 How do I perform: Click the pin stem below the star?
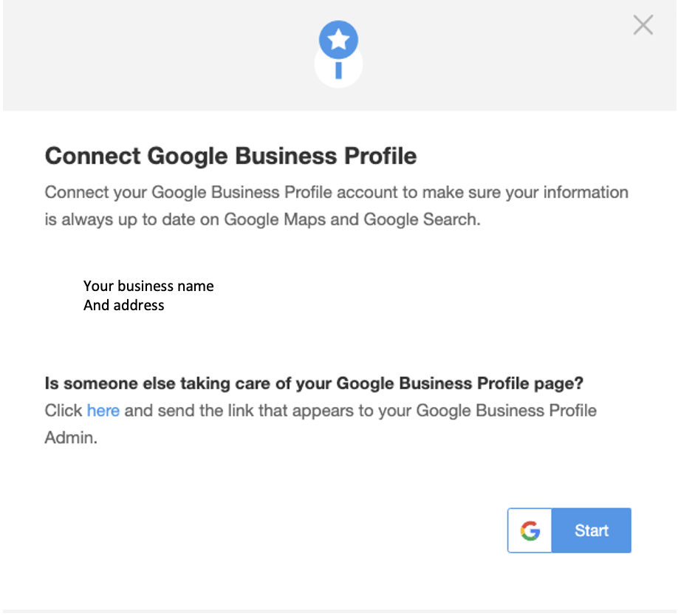point(338,70)
